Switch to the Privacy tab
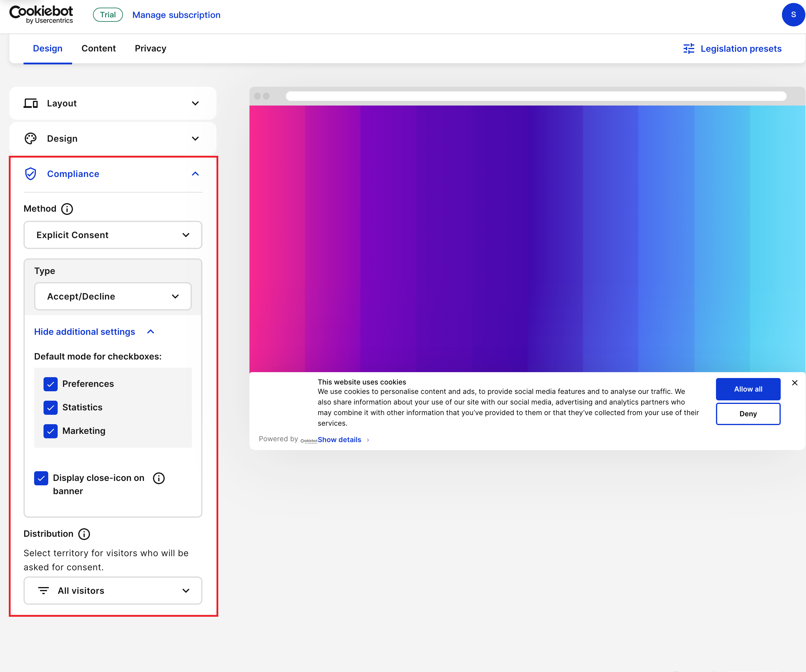 150,48
